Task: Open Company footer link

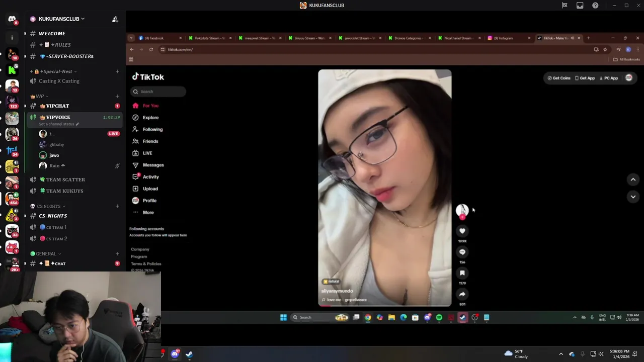Action: pos(140,249)
